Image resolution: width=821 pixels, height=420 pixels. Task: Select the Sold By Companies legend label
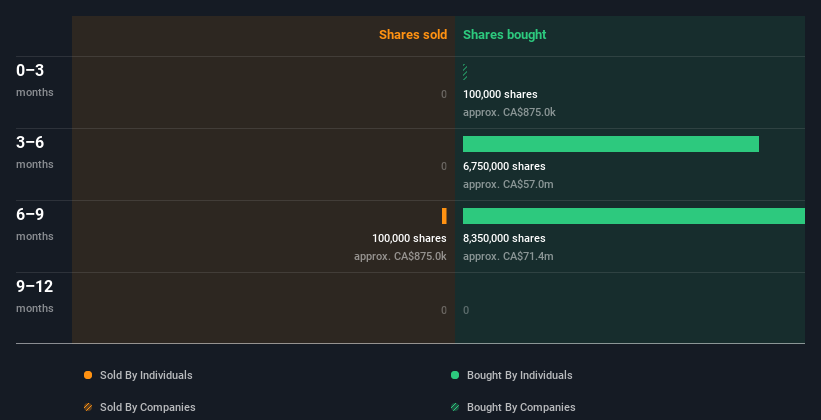click(148, 407)
